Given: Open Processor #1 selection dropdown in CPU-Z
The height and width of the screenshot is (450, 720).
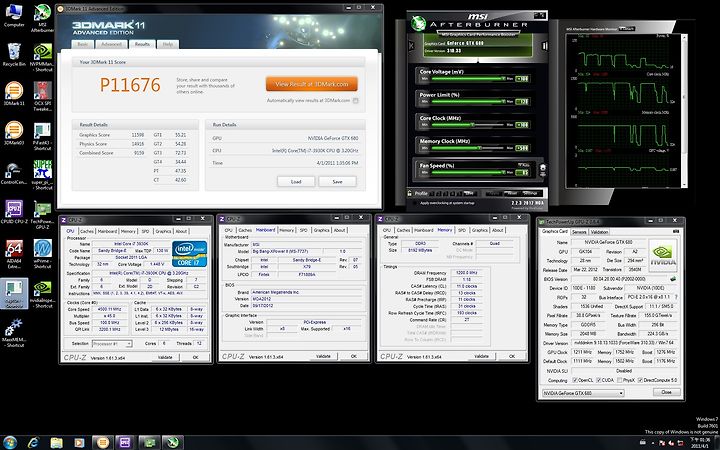Looking at the screenshot, I should [112, 343].
